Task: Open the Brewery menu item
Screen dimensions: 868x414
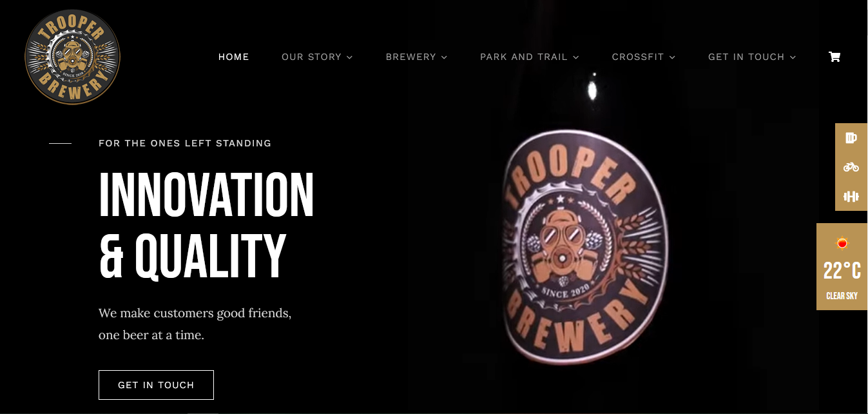Action: click(x=411, y=57)
